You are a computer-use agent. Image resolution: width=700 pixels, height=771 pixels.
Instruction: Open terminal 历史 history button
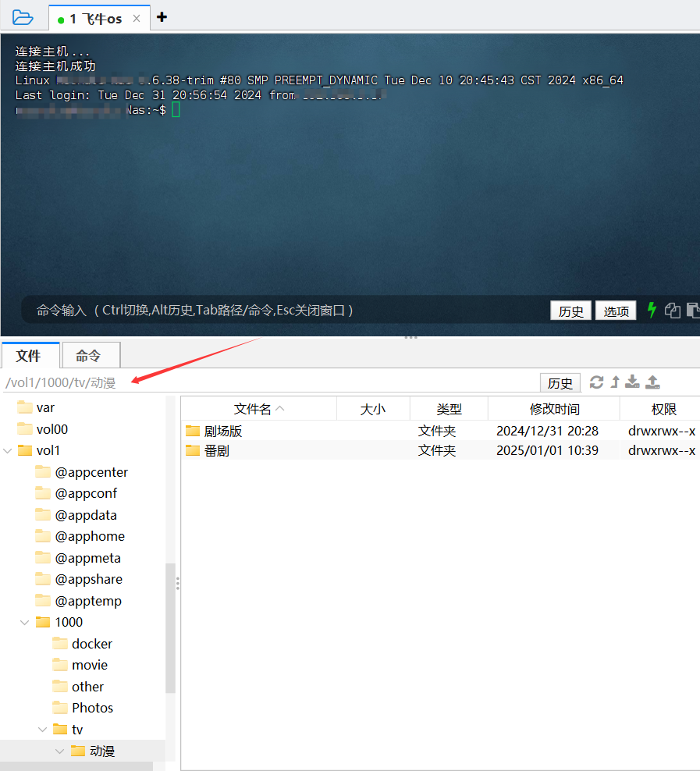pos(570,311)
